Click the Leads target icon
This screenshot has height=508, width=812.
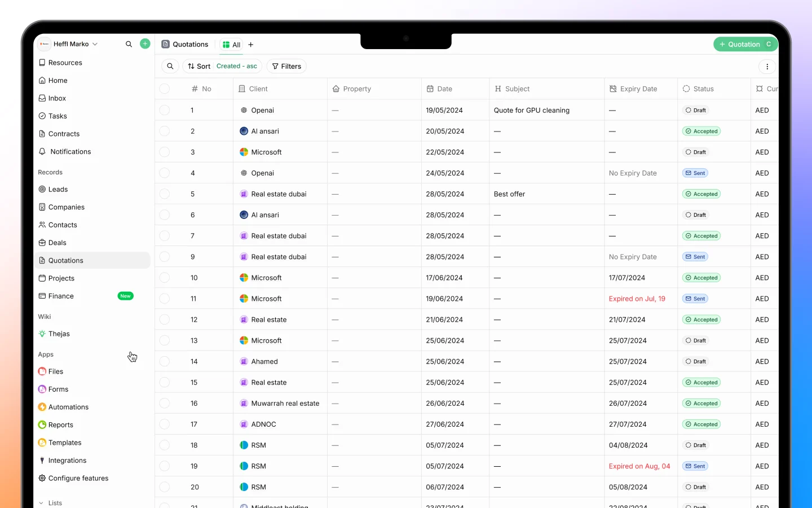coord(42,190)
